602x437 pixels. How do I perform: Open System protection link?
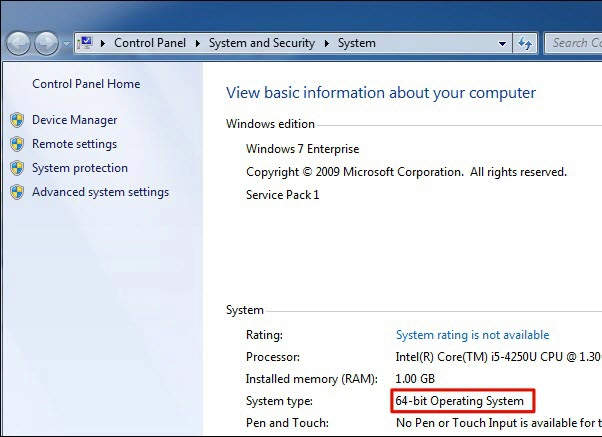pos(80,168)
